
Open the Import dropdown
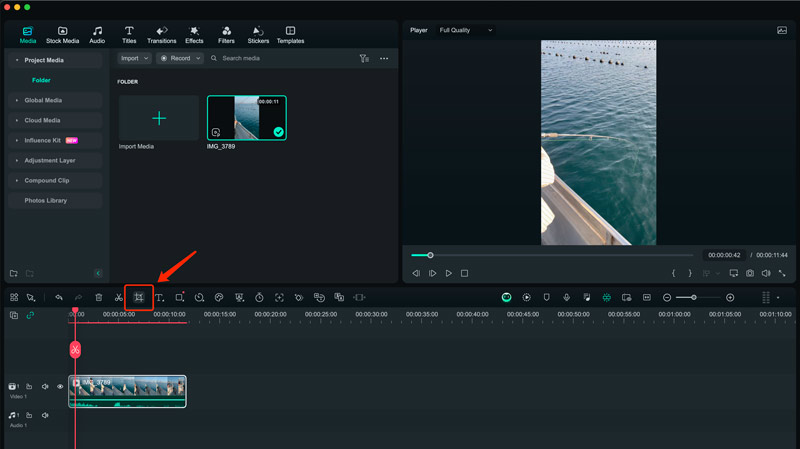134,59
